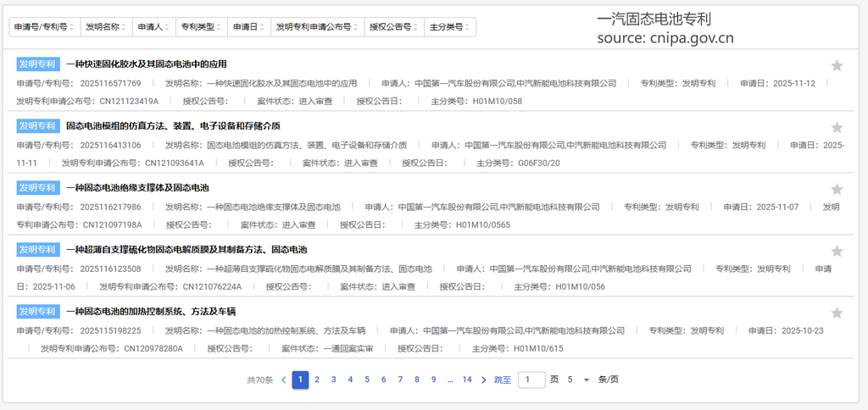Open page 2 of results

(x=317, y=380)
